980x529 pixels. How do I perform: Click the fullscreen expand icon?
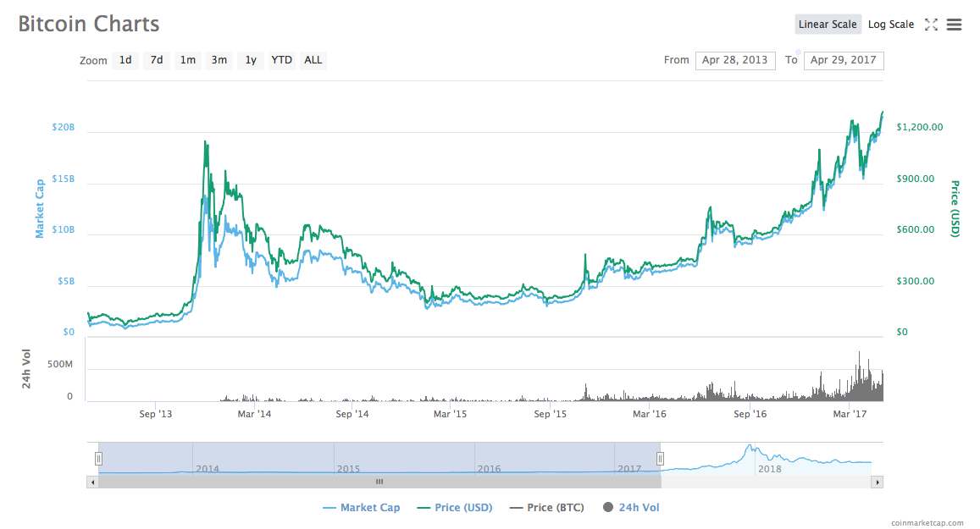[931, 25]
